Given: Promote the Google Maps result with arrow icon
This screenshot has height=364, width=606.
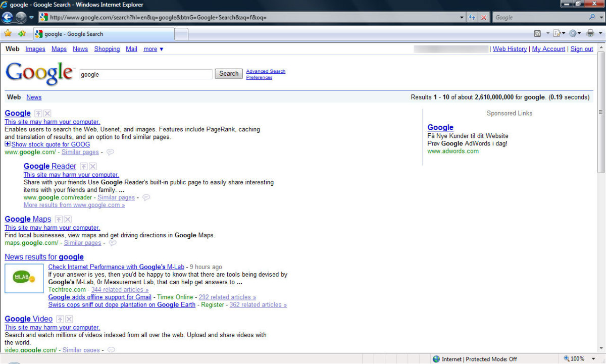Looking at the screenshot, I should pyautogui.click(x=59, y=220).
